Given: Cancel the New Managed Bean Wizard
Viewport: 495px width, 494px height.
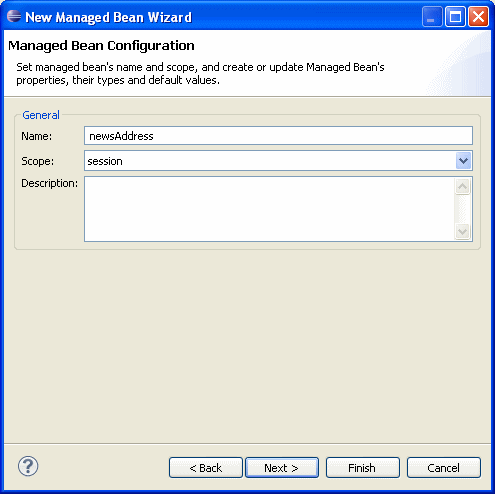Looking at the screenshot, I should pyautogui.click(x=444, y=468).
